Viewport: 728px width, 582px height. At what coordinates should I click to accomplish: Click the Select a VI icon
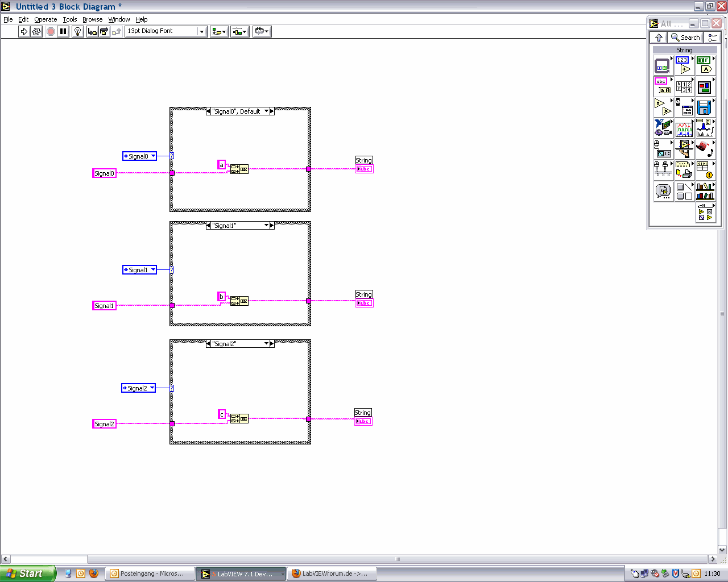663,191
